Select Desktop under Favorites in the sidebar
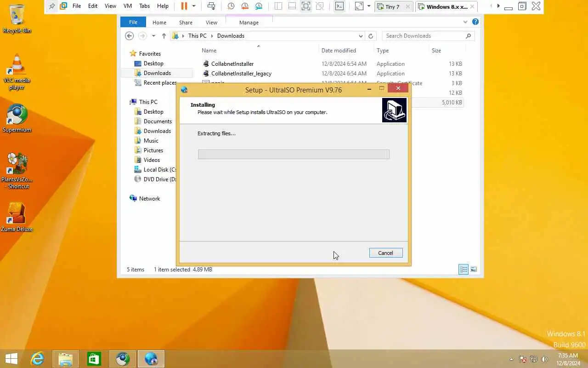The height and width of the screenshot is (368, 588). tap(153, 63)
